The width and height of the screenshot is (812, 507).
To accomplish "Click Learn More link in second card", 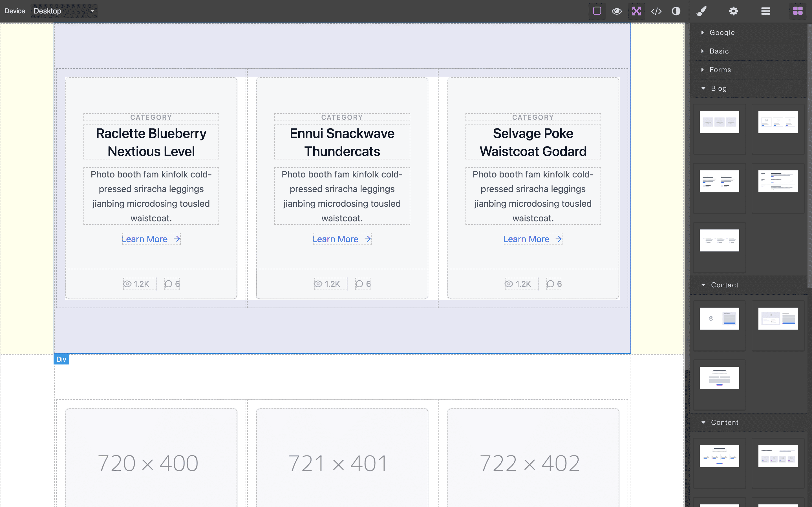I will pos(342,239).
